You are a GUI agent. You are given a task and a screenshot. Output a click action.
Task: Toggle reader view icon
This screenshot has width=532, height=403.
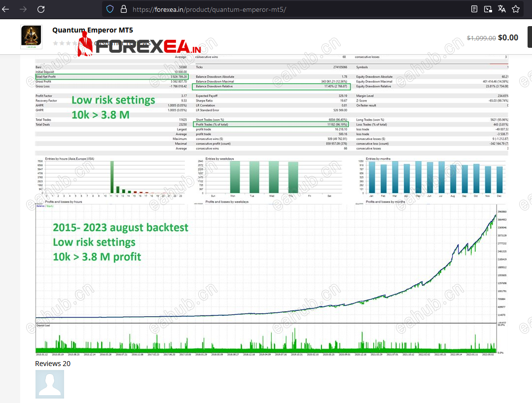474,9
